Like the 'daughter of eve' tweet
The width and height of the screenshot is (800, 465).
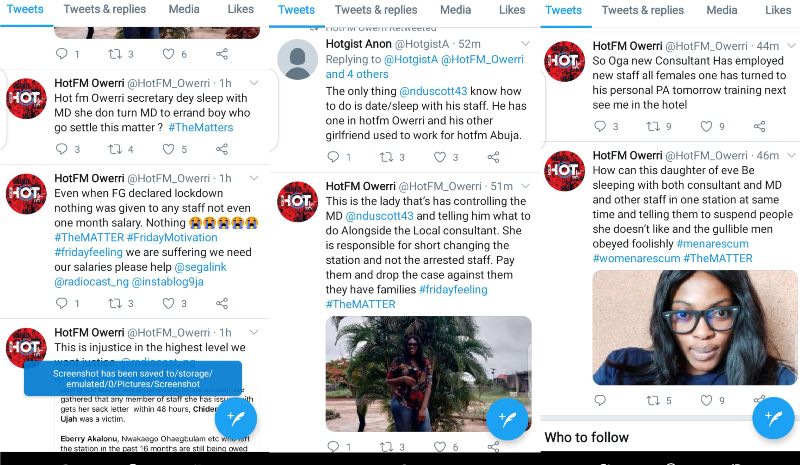(710, 400)
